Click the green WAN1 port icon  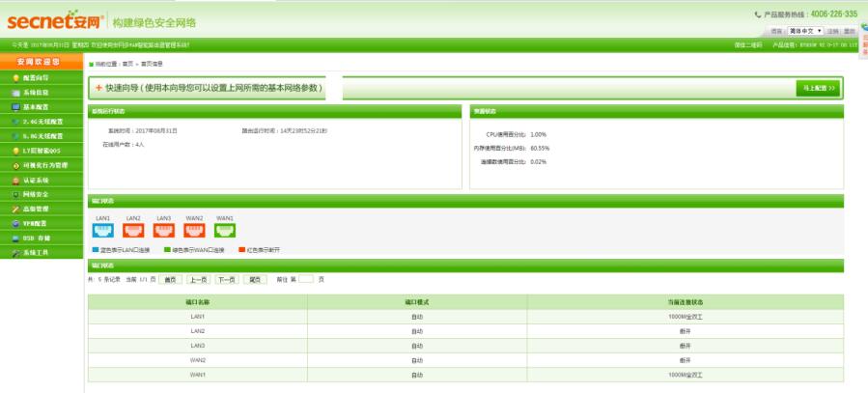[225, 230]
